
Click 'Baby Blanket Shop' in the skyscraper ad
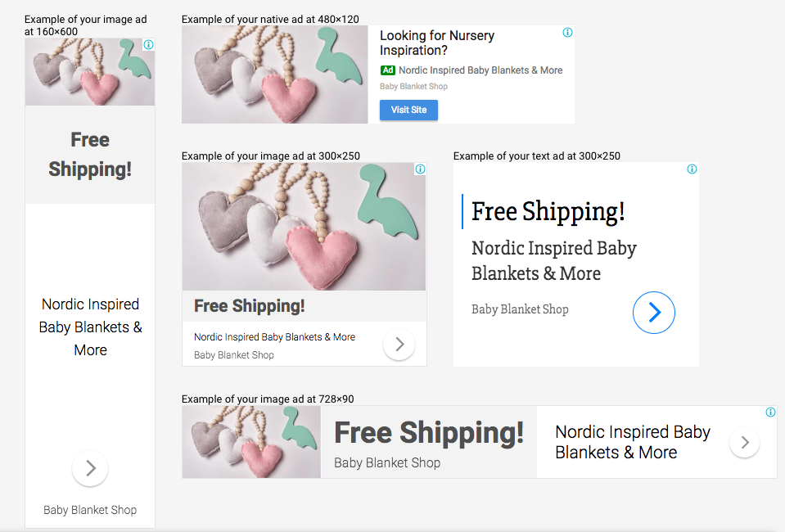pyautogui.click(x=90, y=510)
